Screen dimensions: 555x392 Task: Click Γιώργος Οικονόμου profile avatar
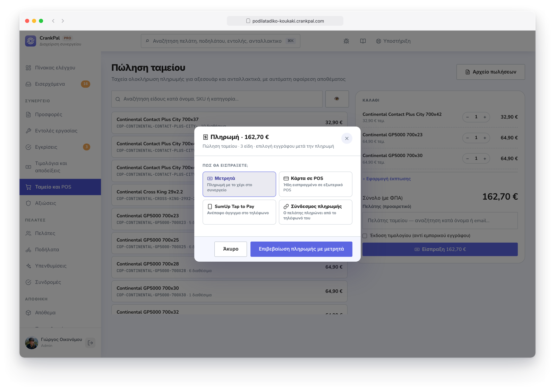tap(32, 343)
